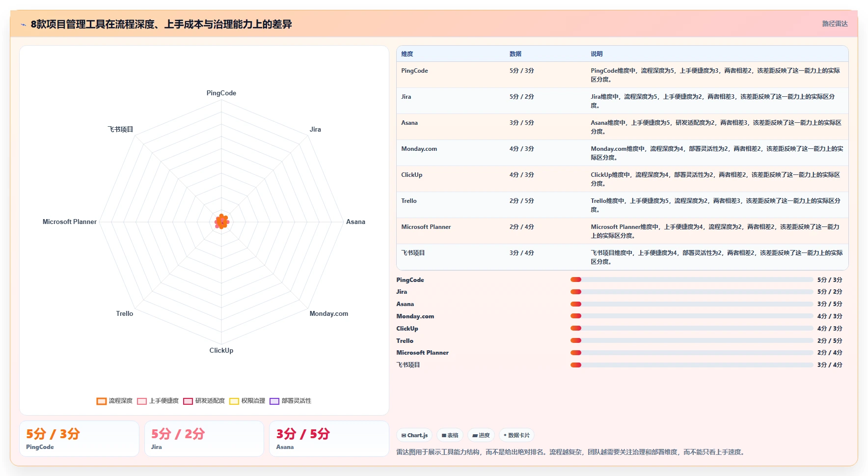Click the 说明 table column header
The width and height of the screenshot is (868, 476).
(597, 54)
